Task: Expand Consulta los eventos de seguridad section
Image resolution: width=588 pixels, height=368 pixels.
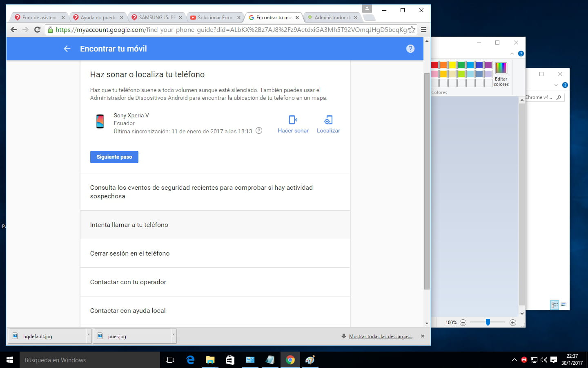Action: click(215, 192)
